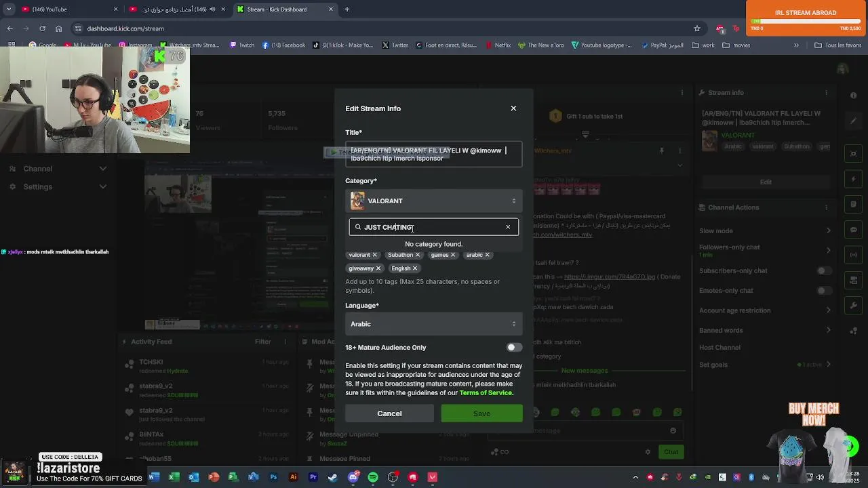Open the Twitter bookmark
This screenshot has width=868, height=488.
click(x=395, y=45)
